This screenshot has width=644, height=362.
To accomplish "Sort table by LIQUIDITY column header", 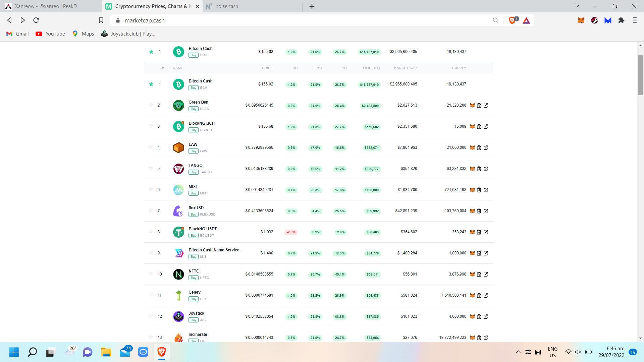I will [x=372, y=68].
